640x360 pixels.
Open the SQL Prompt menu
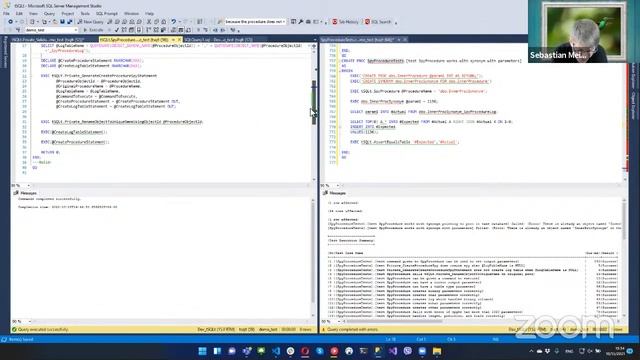107,13
